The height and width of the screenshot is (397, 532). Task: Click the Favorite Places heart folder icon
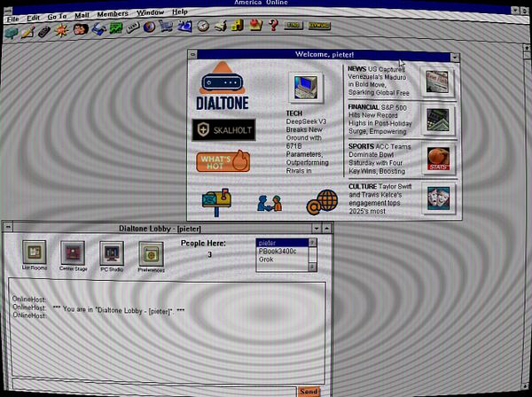tap(256, 25)
